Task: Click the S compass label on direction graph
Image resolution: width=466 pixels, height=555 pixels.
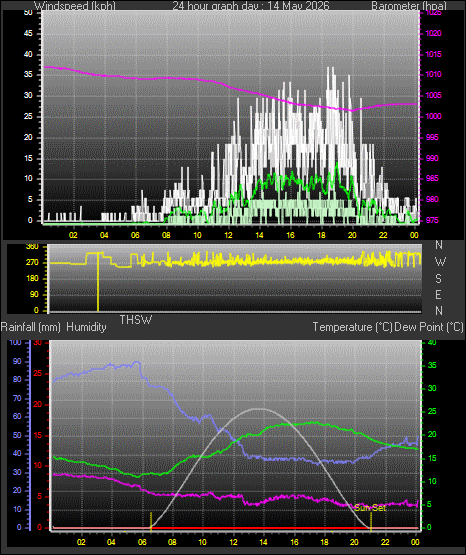Action: [438, 279]
